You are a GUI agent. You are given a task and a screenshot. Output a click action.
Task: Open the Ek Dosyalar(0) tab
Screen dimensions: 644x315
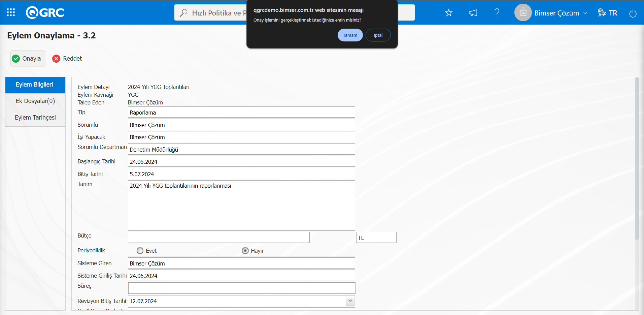(35, 101)
